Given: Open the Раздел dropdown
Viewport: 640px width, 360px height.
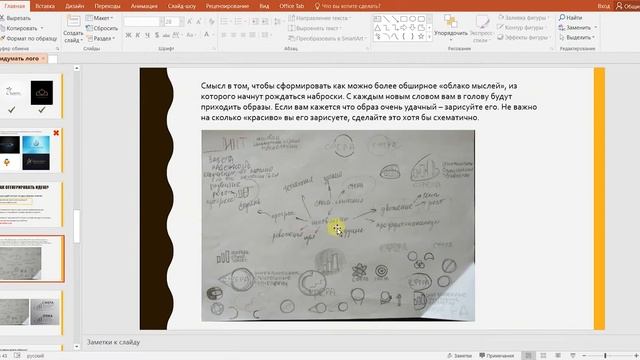Looking at the screenshot, I should [x=100, y=38].
